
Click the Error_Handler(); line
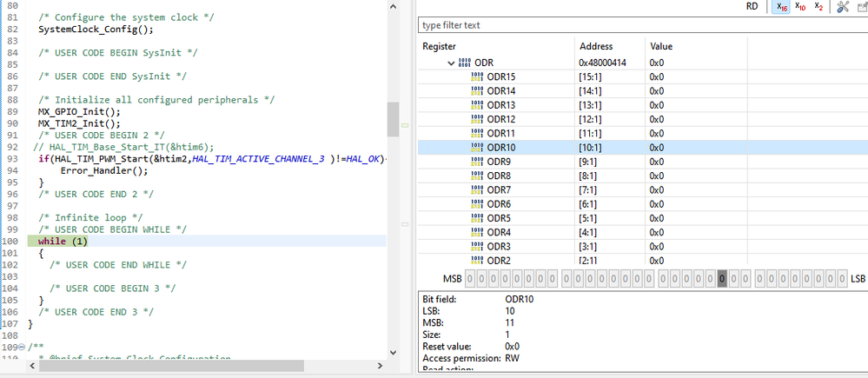coord(104,170)
